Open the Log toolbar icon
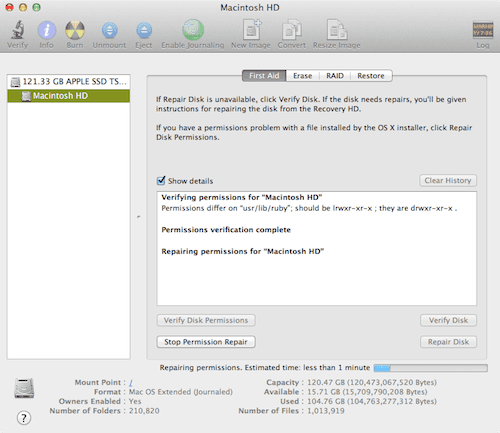This screenshot has width=500, height=433. [x=483, y=30]
